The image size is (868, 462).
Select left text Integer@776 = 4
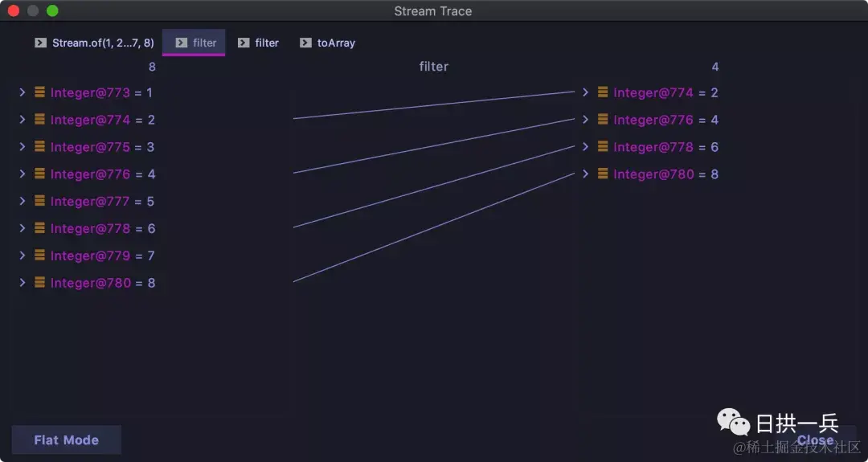(x=103, y=174)
